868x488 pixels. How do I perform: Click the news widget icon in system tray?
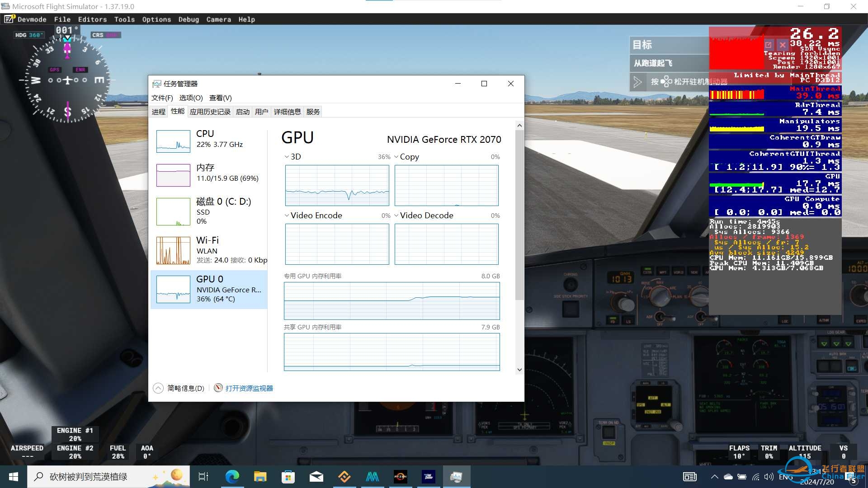690,477
